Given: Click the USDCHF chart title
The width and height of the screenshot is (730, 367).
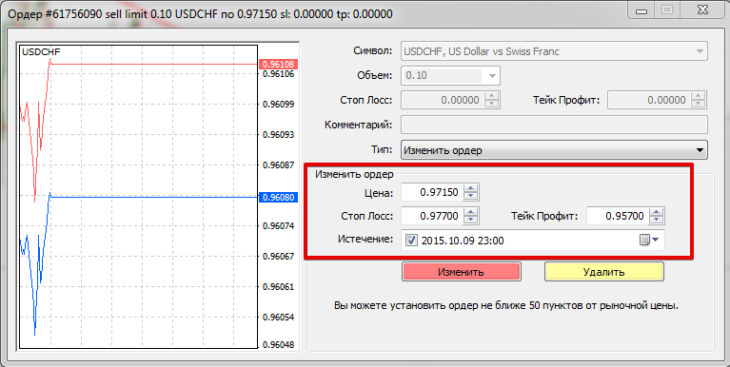Looking at the screenshot, I should (x=41, y=52).
